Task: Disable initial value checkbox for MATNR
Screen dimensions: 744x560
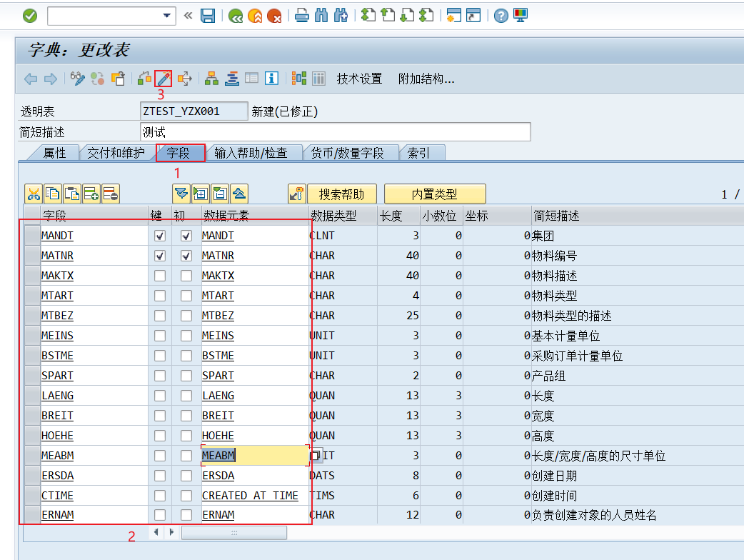Action: pos(186,255)
